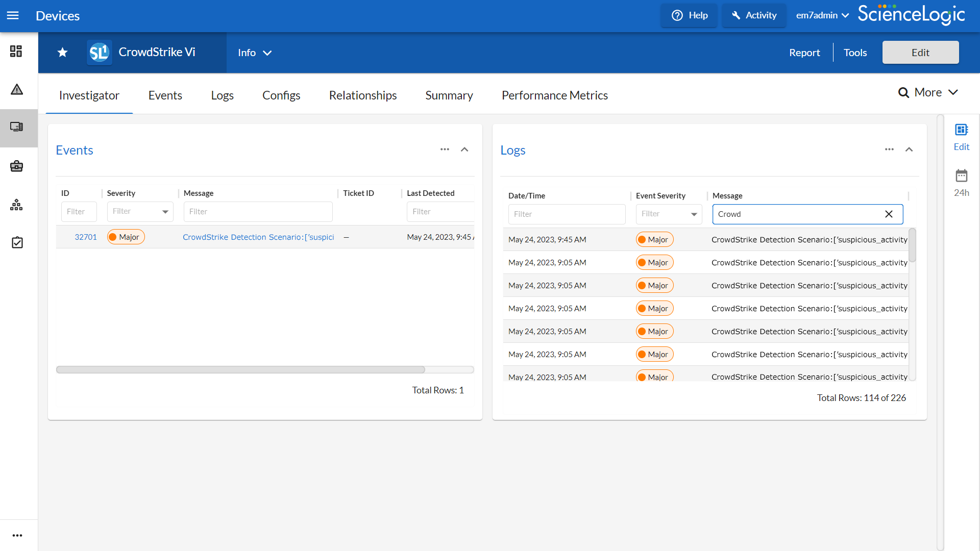Click the Edit layout icon in right panel
The height and width of the screenshot is (551, 980).
pyautogui.click(x=961, y=130)
